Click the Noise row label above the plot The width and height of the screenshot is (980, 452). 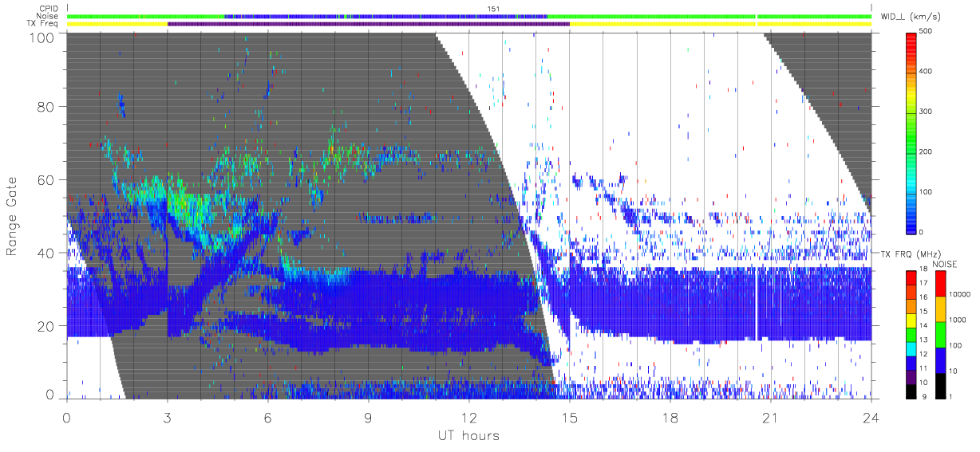point(49,16)
